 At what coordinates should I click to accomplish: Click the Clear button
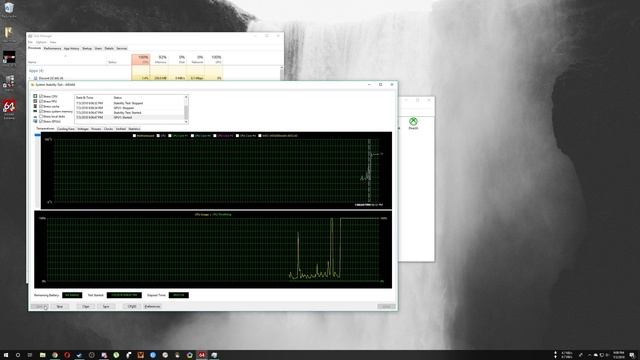[x=86, y=306]
